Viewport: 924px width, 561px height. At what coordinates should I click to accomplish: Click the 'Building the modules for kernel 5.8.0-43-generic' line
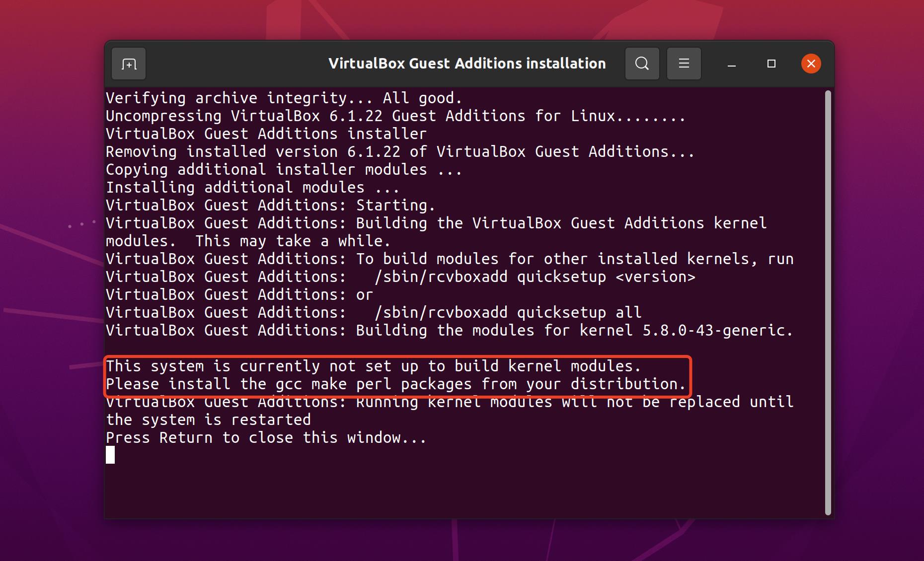(x=449, y=331)
